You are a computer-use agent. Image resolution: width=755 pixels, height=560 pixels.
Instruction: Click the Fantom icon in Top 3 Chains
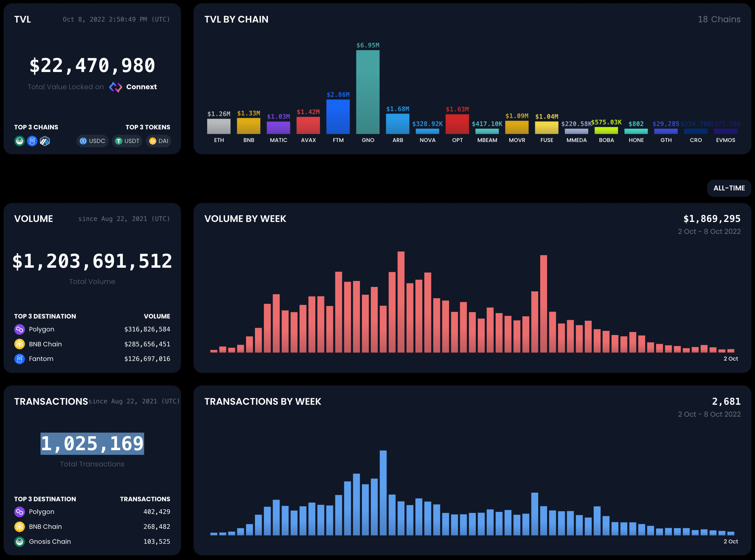point(32,141)
